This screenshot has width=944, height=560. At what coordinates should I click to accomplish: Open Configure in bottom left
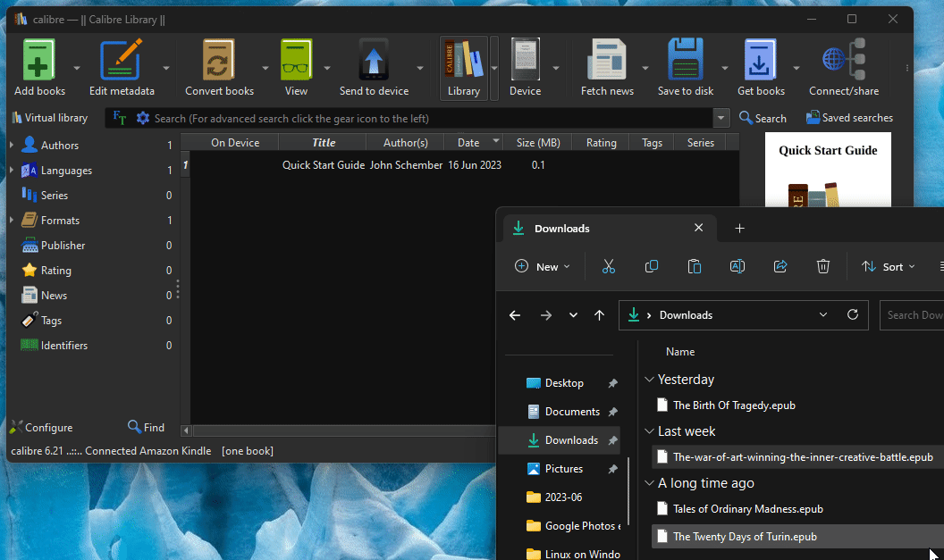click(x=42, y=428)
